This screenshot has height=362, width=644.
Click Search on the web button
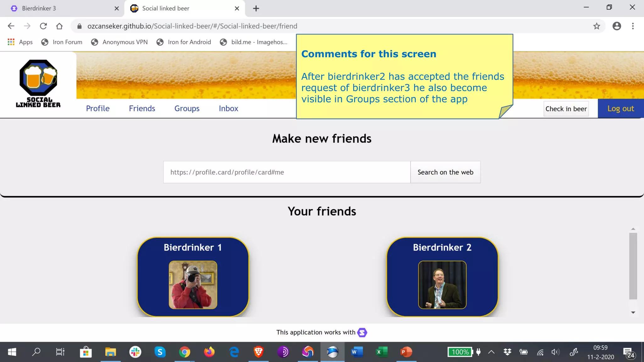445,172
